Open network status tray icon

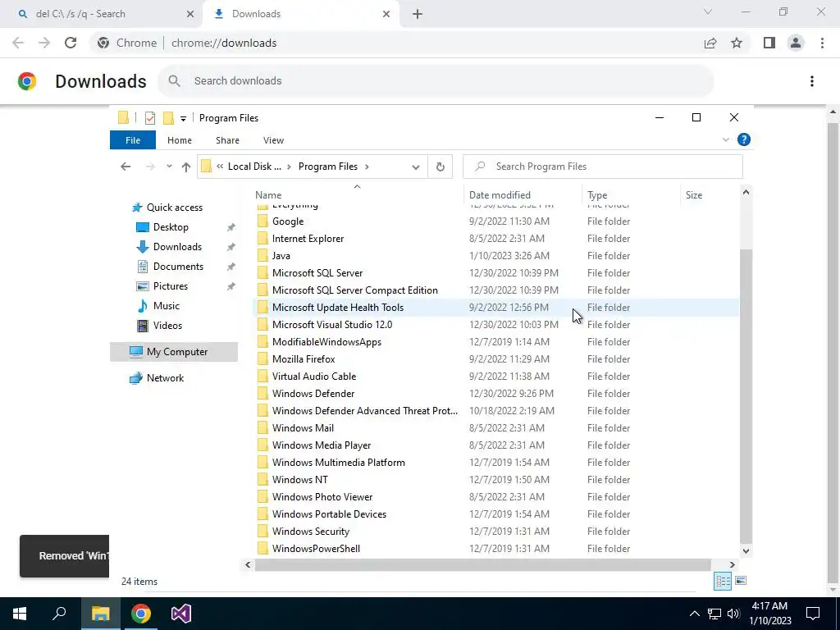(x=714, y=614)
